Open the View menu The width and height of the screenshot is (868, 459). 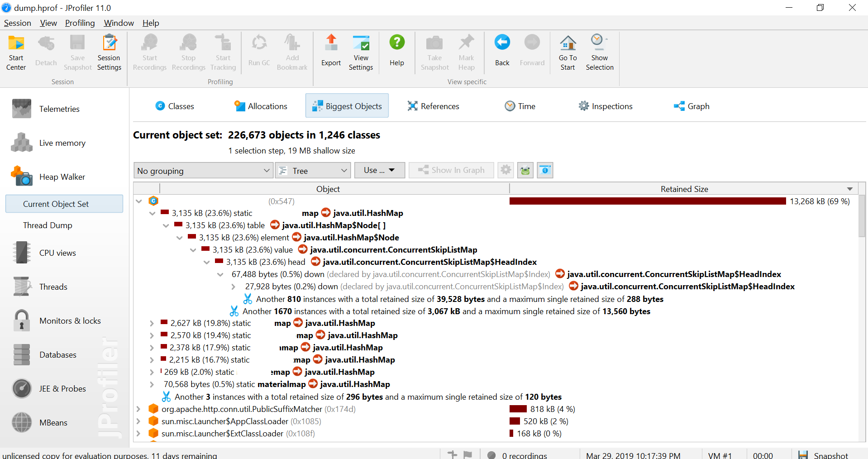(x=48, y=23)
